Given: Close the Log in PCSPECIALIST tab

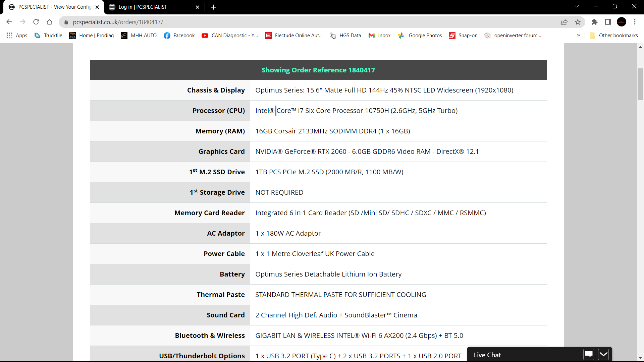Looking at the screenshot, I should (198, 7).
